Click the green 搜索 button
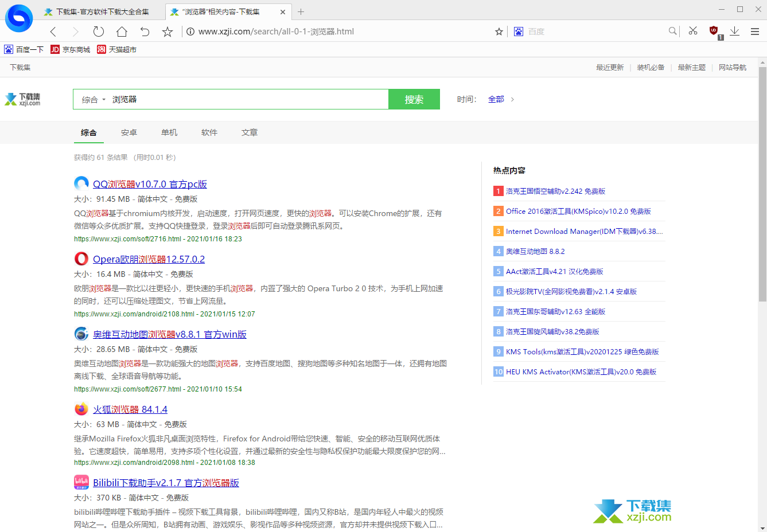The height and width of the screenshot is (532, 767). pos(414,99)
